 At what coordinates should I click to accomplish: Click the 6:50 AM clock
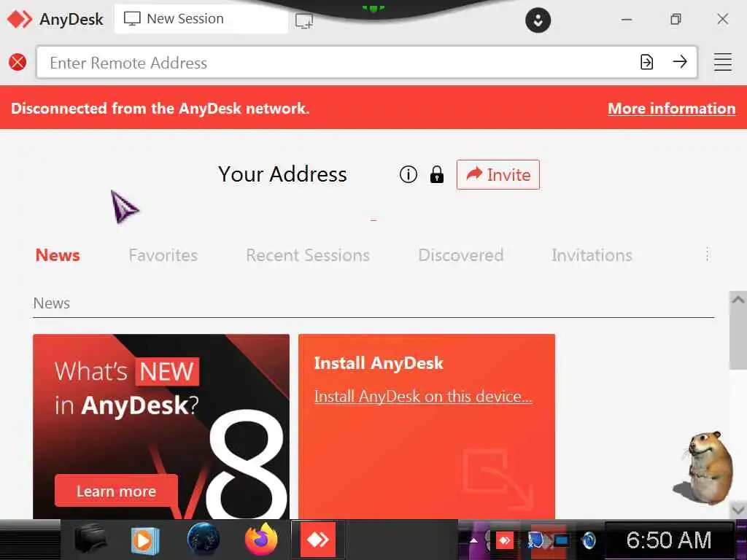(x=669, y=540)
